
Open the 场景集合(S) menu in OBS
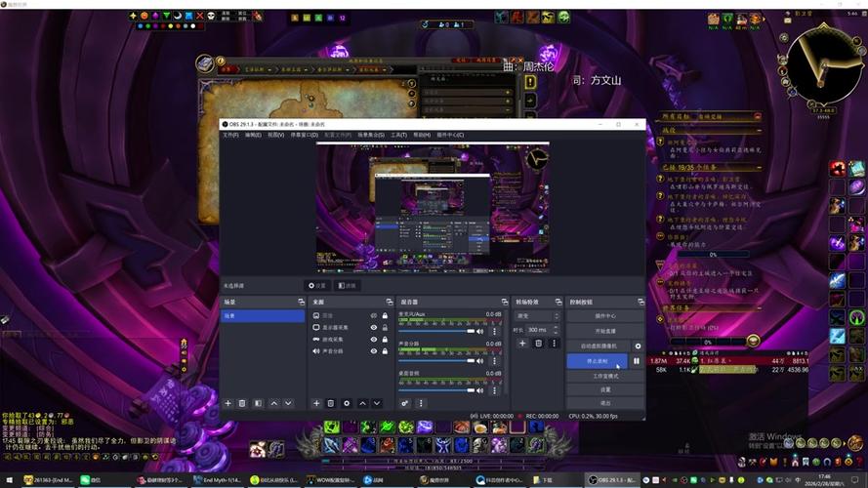tap(371, 135)
